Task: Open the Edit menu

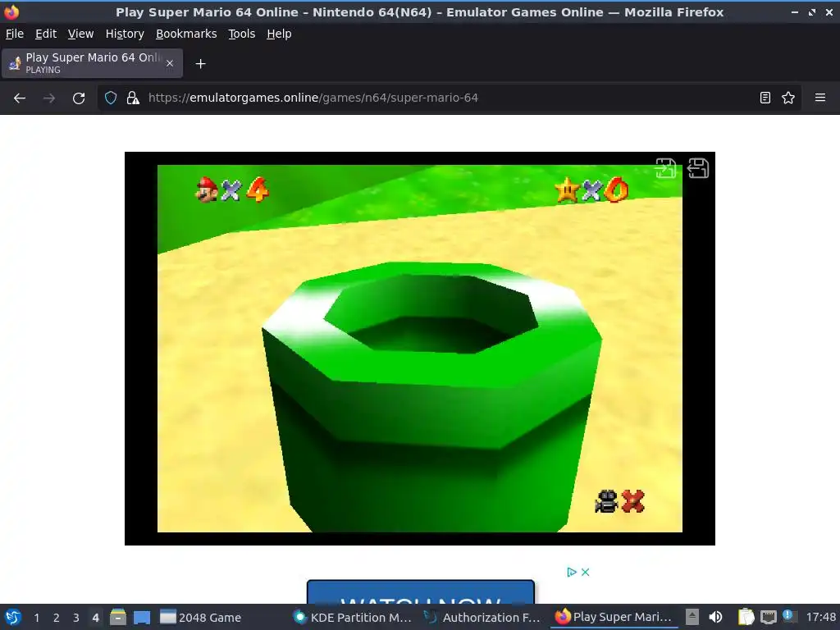Action: click(x=46, y=34)
